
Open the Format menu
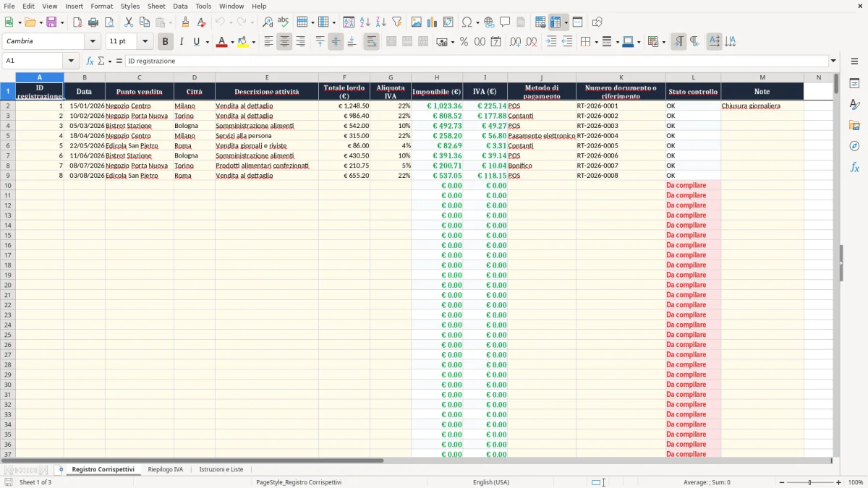click(102, 6)
